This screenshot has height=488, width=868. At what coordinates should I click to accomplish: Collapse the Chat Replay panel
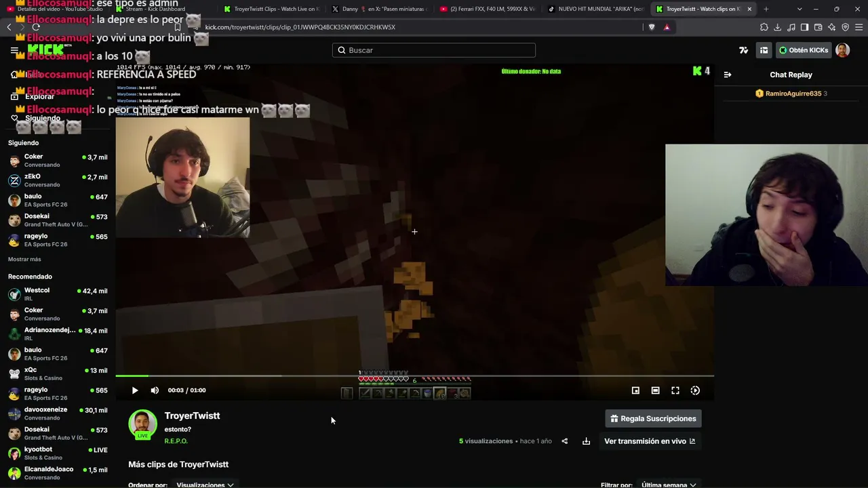point(728,75)
